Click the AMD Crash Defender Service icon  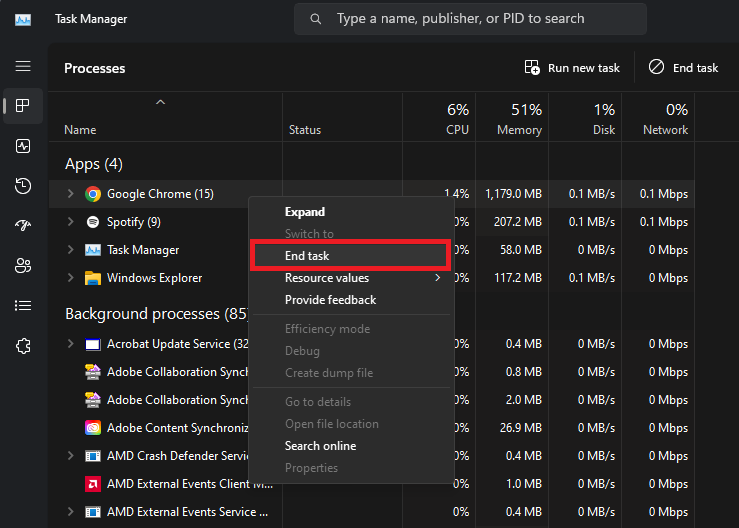pyautogui.click(x=93, y=456)
